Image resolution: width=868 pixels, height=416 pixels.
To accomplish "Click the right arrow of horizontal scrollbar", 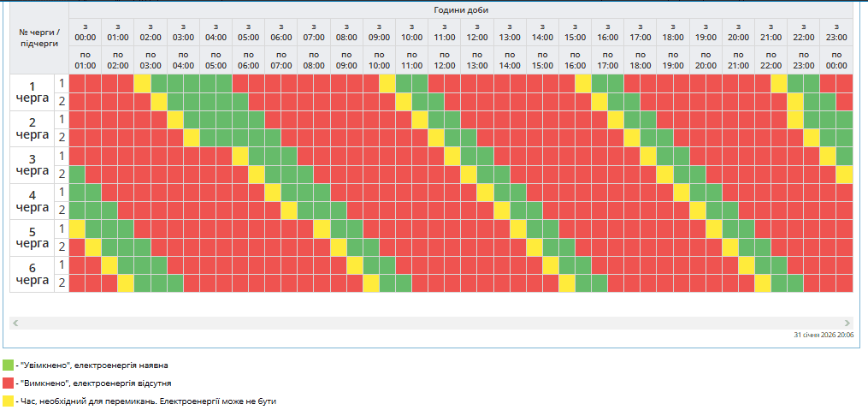I will [847, 324].
